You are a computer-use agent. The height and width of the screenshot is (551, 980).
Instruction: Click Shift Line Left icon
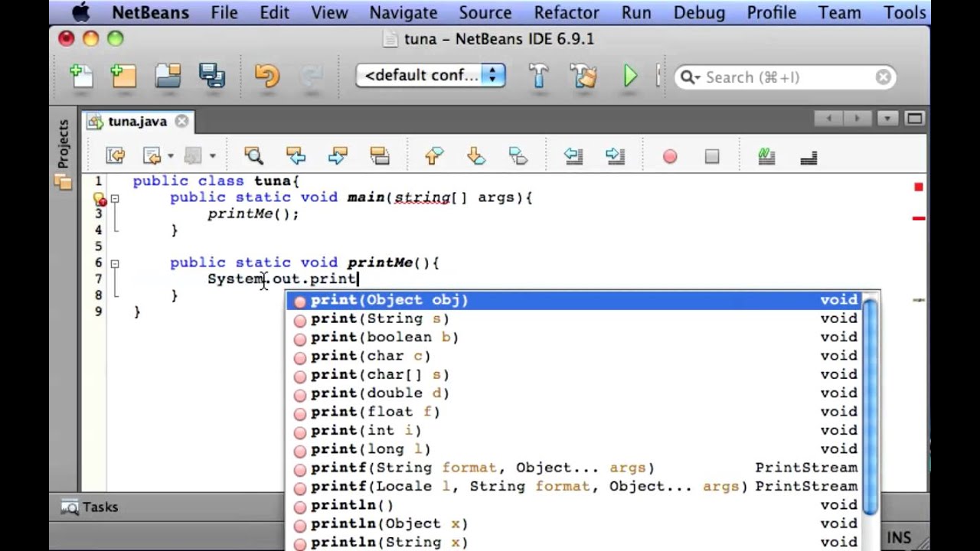tap(573, 156)
